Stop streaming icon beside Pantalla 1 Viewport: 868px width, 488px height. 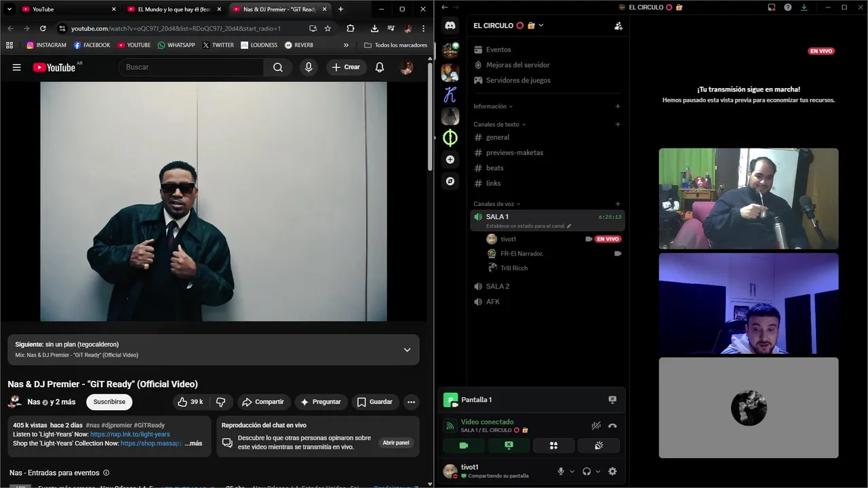click(612, 400)
